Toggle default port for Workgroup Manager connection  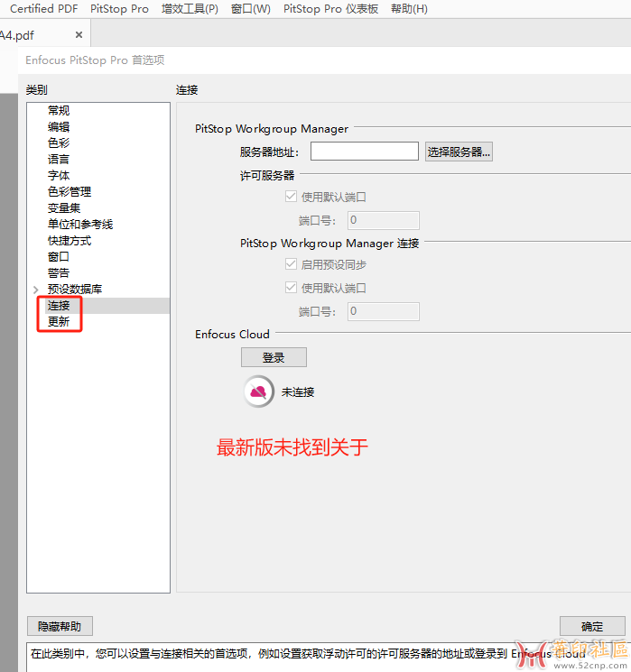click(291, 288)
